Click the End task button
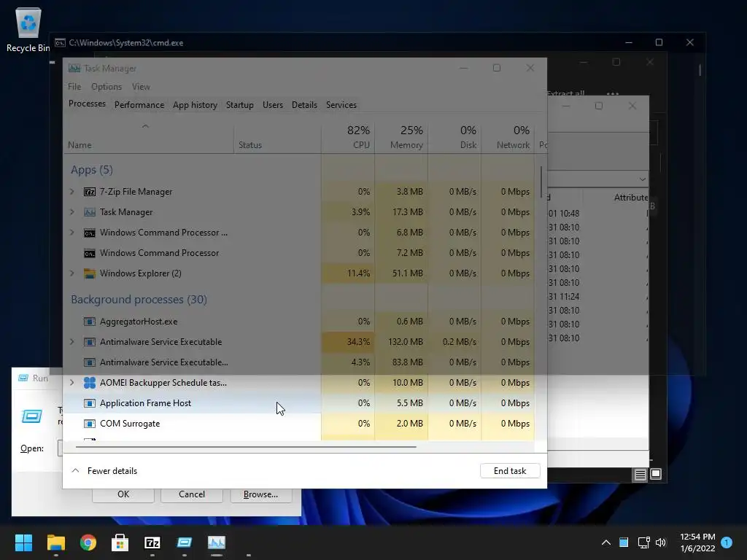 click(x=510, y=471)
